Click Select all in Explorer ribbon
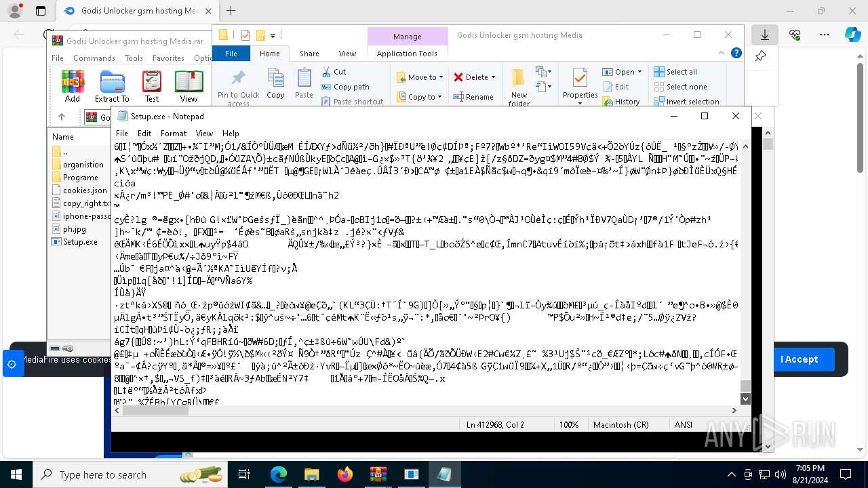 (675, 72)
